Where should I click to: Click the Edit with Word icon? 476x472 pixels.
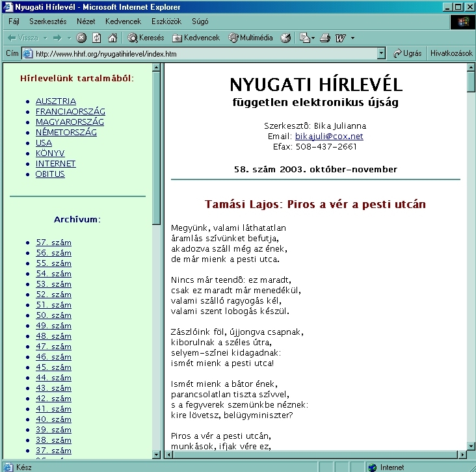tap(341, 38)
